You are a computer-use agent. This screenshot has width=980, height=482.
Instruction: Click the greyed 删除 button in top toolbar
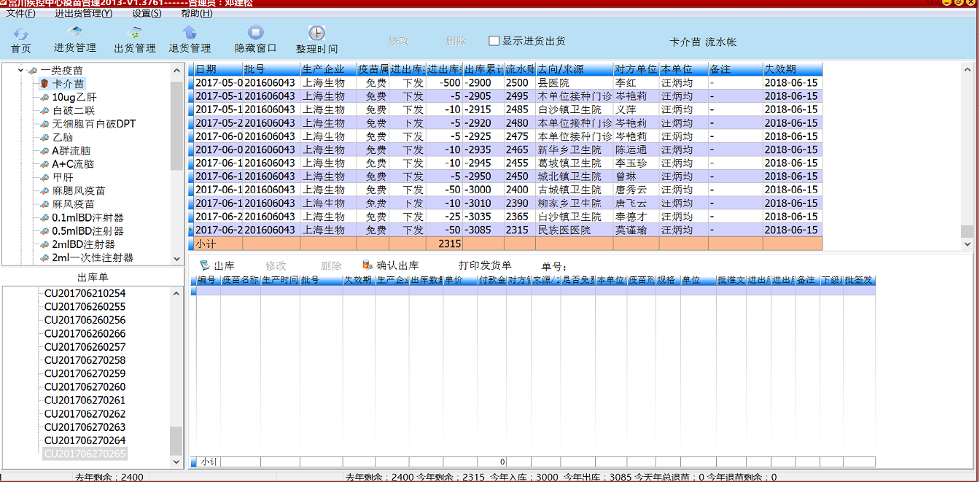[x=456, y=41]
